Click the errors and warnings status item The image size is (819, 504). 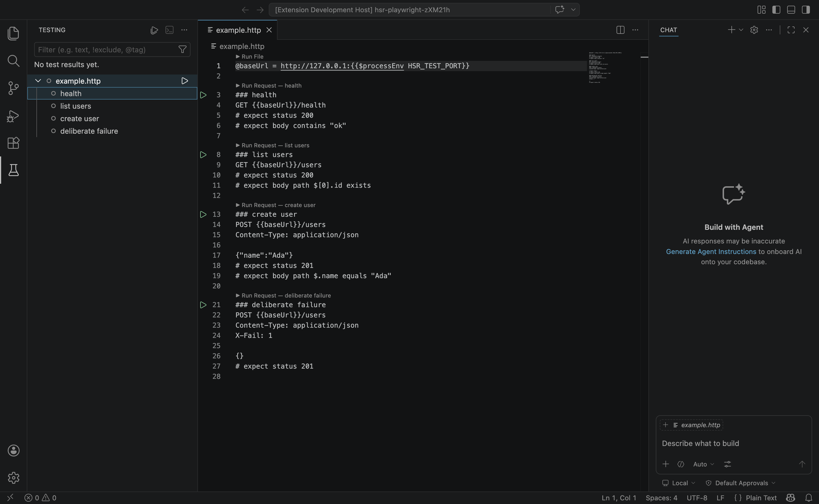(40, 498)
